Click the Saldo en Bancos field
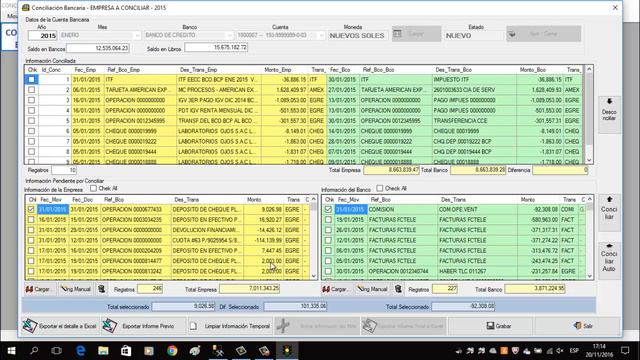Screen dimensions: 640x360 [98, 48]
